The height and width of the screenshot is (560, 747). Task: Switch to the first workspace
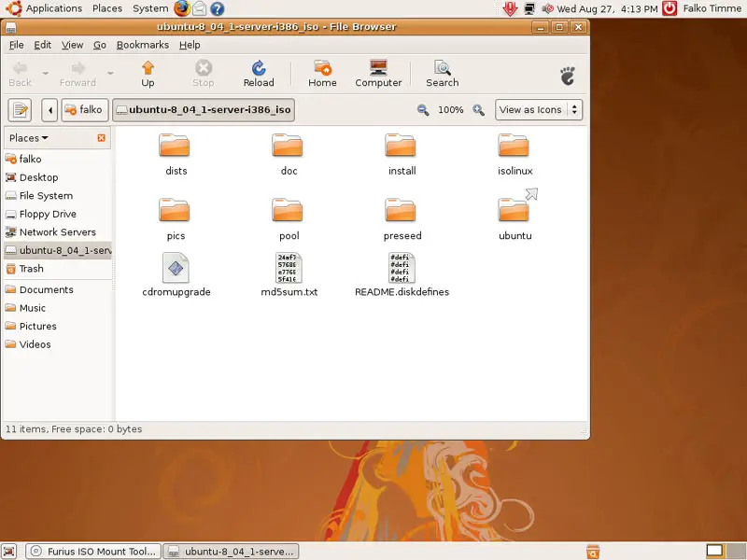(714, 551)
